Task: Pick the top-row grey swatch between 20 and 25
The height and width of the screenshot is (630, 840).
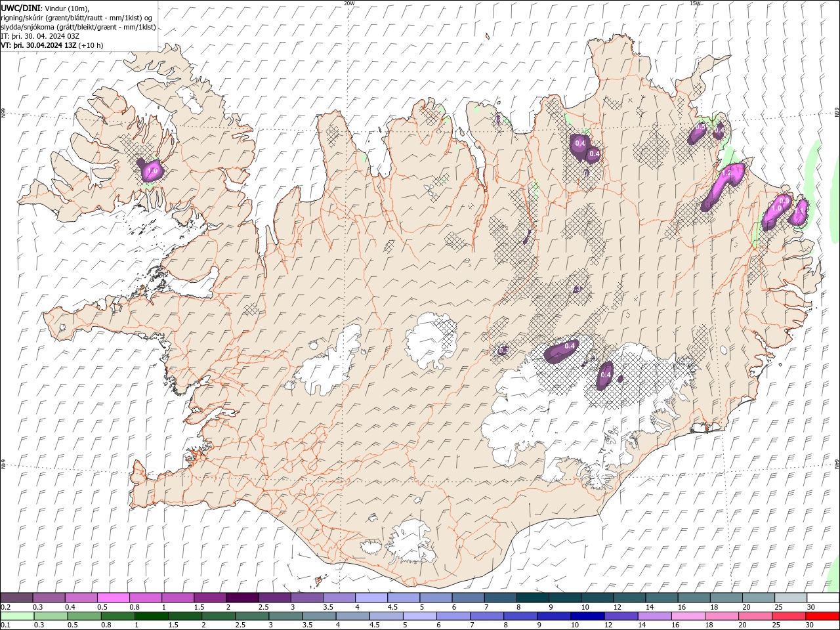Action: coord(758,598)
